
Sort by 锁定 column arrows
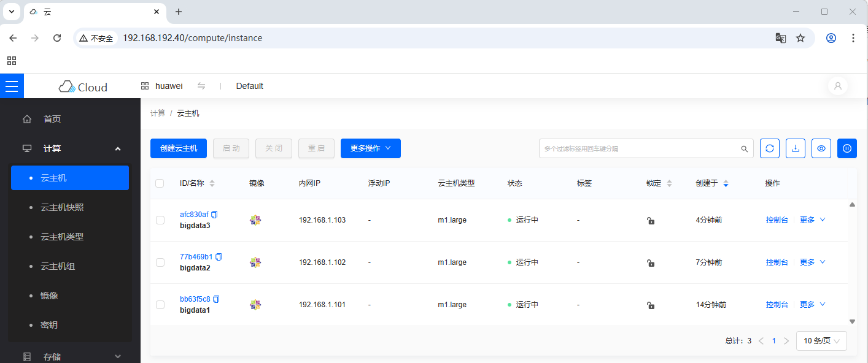669,183
